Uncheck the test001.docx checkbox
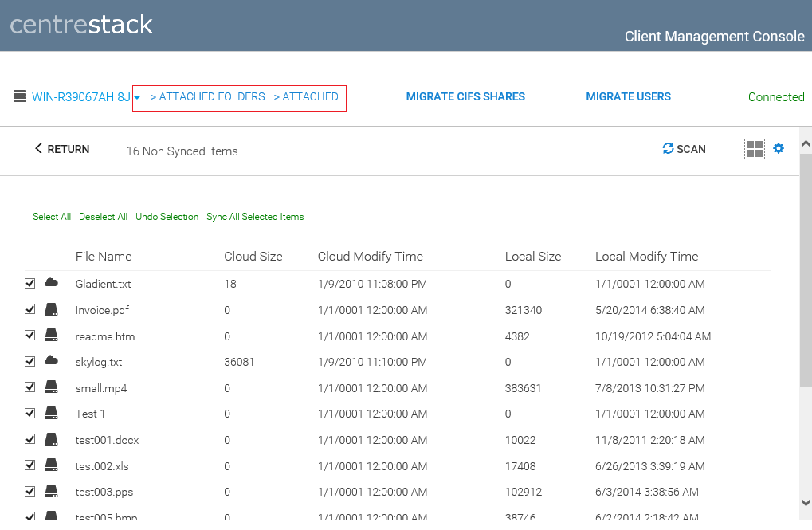This screenshot has height=530, width=812. coord(30,439)
